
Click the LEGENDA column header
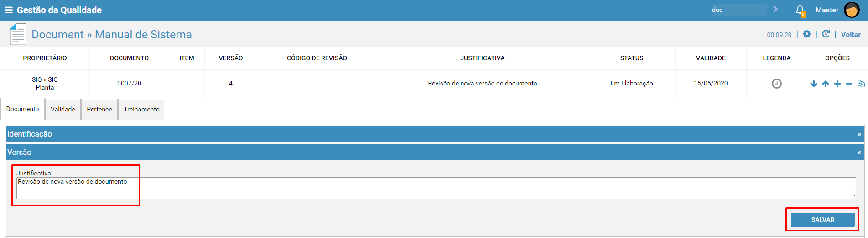click(x=777, y=58)
